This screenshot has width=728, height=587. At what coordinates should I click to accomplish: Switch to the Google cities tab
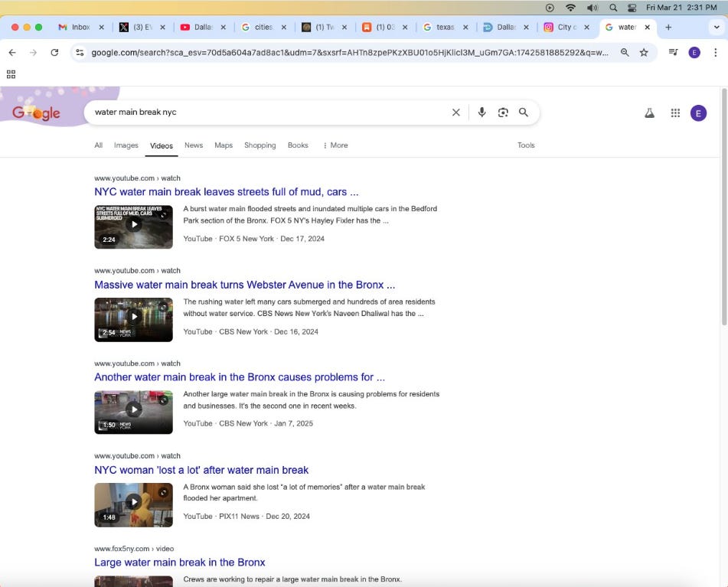tap(263, 28)
